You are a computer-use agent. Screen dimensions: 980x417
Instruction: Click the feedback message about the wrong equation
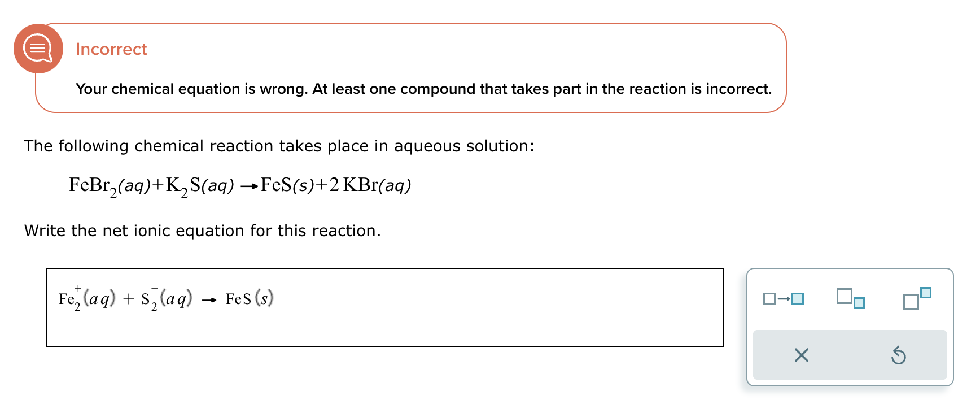pyautogui.click(x=423, y=89)
